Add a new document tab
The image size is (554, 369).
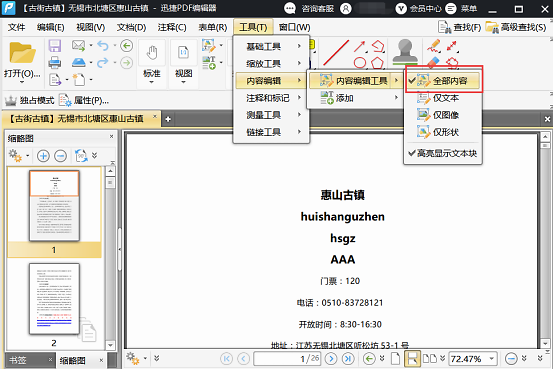click(x=168, y=119)
